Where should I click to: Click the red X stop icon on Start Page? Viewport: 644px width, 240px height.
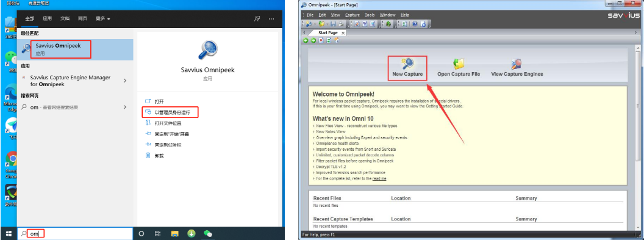click(x=321, y=40)
